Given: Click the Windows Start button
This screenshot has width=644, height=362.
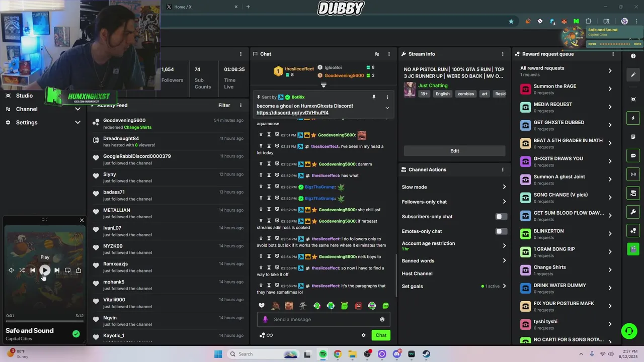Looking at the screenshot, I should [x=218, y=354].
